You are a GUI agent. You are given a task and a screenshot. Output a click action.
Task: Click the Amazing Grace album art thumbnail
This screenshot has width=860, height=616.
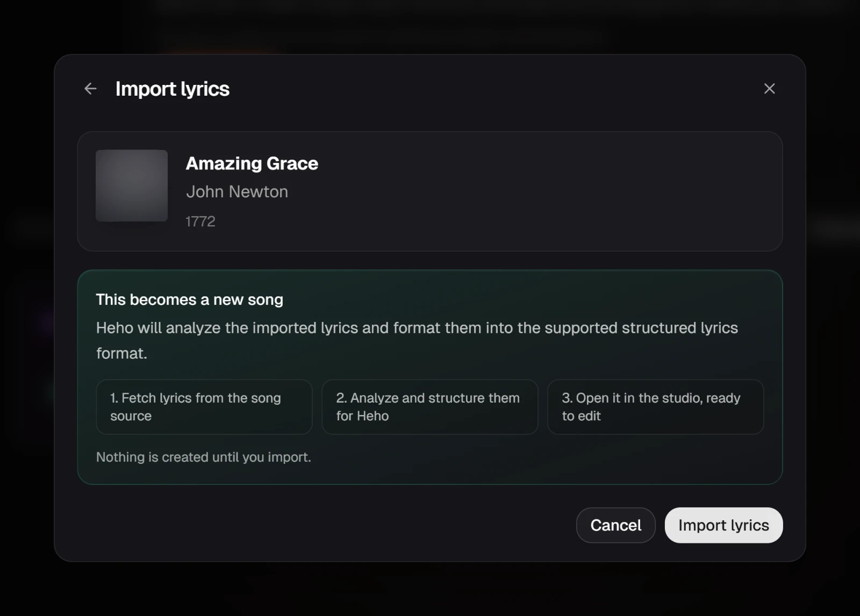[x=132, y=185]
